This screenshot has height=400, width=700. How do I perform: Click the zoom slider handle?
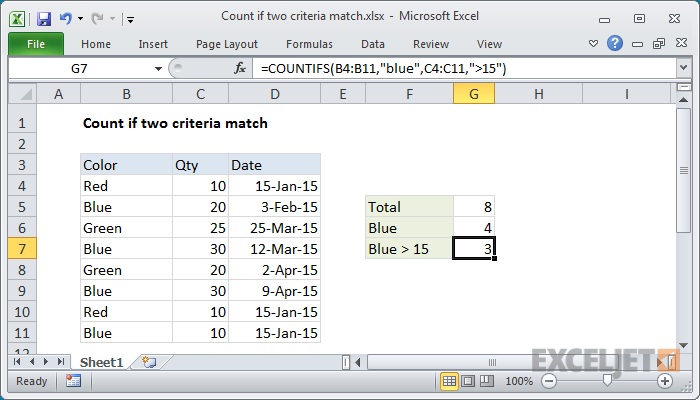(607, 380)
